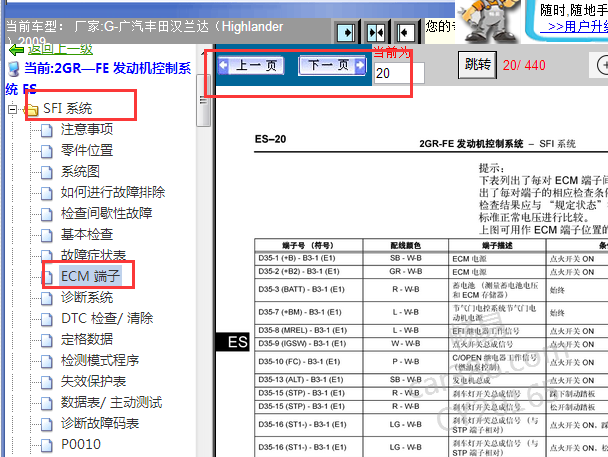The width and height of the screenshot is (608, 457).
Task: Select ECM 端子 tree item
Action: (90, 276)
